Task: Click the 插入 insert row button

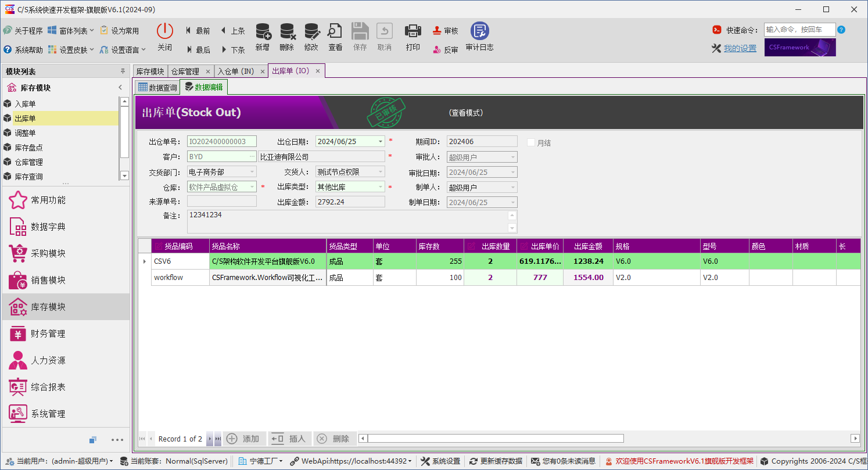Action: (289, 439)
